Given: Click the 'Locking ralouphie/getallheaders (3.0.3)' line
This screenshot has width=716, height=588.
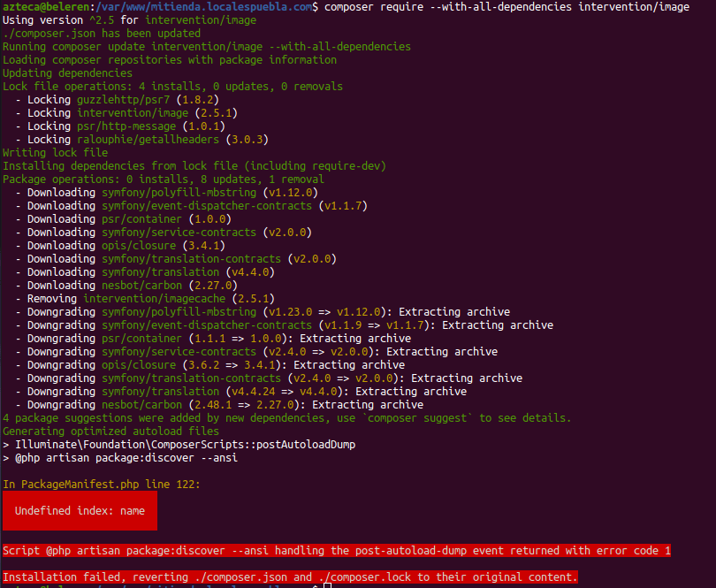Looking at the screenshot, I should pos(141,140).
